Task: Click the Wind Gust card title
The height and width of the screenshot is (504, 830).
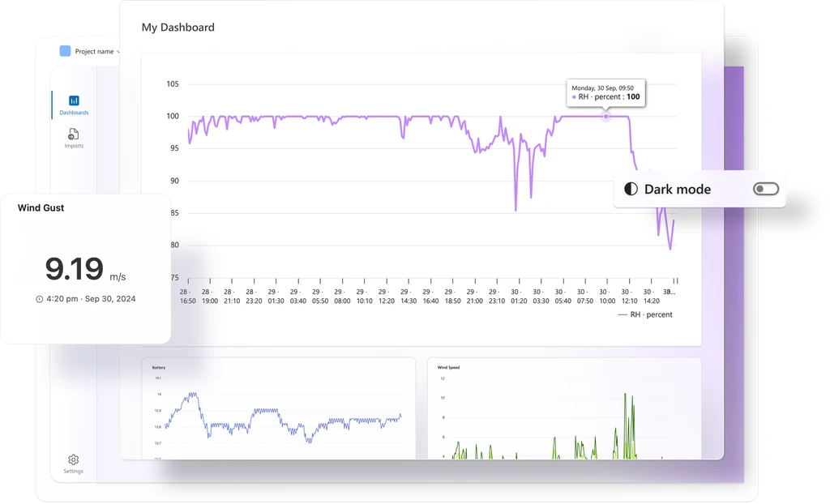Action: (41, 208)
